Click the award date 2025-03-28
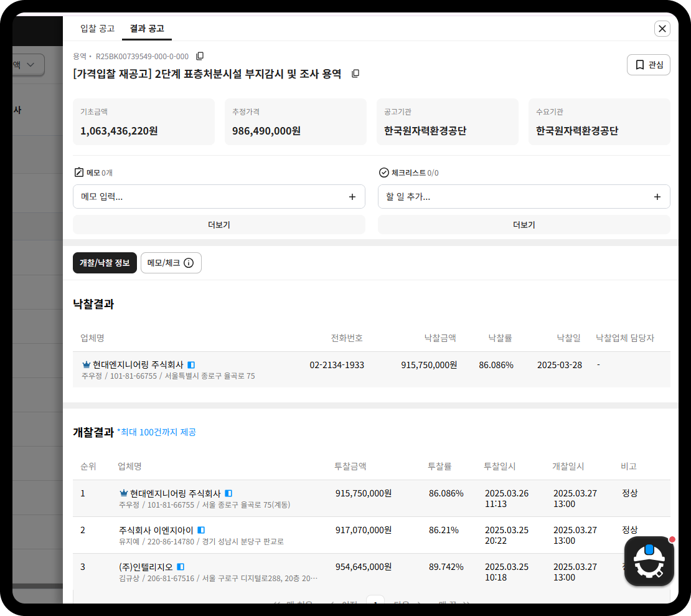This screenshot has width=691, height=616. [x=560, y=365]
